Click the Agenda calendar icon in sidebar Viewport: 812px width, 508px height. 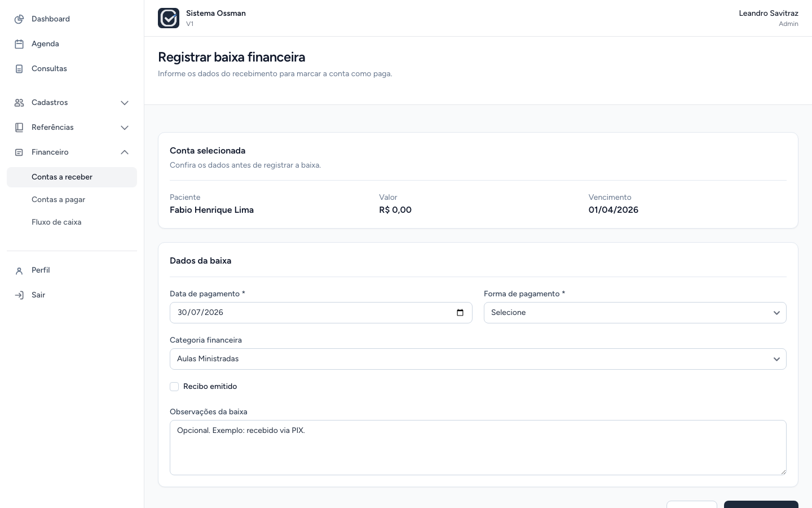(x=19, y=44)
